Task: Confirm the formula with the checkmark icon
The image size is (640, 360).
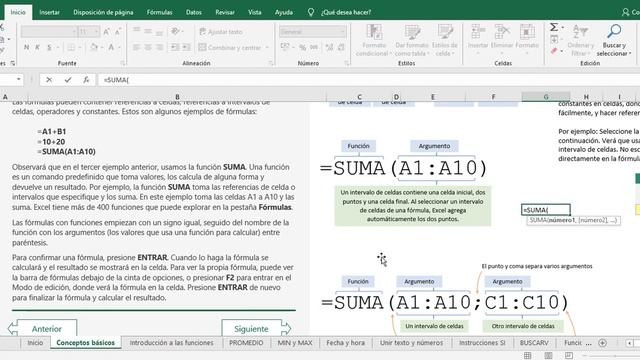Action: [x=68, y=80]
